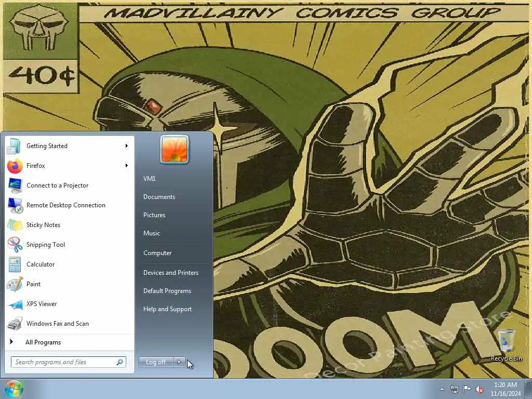Click the Getting Started label
The width and height of the screenshot is (532, 399).
click(47, 146)
